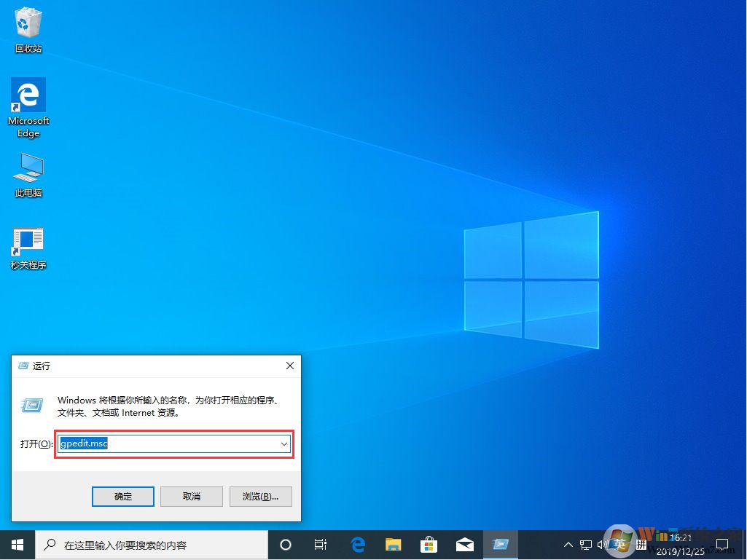
Task: Click the 浏览 (Browse) button
Action: [x=260, y=497]
